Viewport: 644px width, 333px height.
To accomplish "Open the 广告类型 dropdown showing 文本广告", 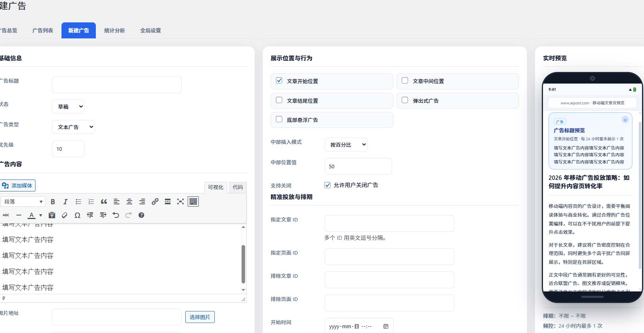I will pos(73,127).
